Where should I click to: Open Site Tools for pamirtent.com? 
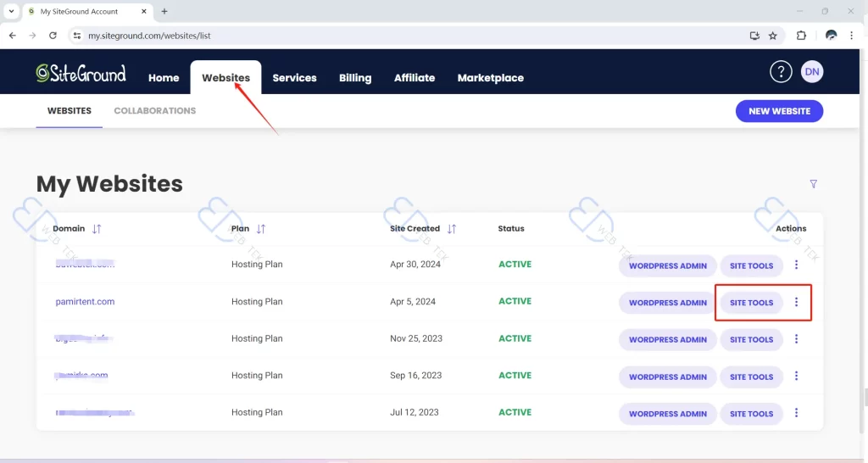(x=751, y=303)
